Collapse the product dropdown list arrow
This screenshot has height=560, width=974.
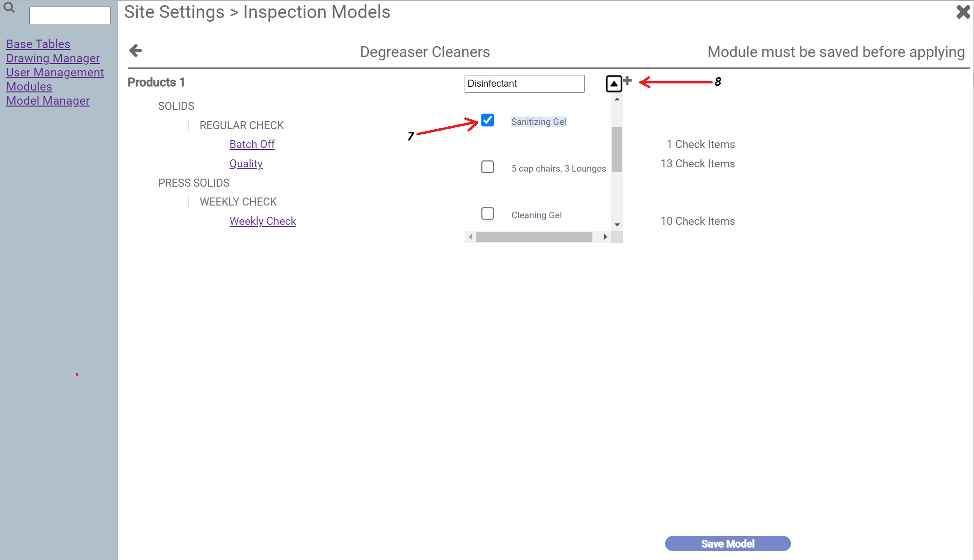click(614, 84)
